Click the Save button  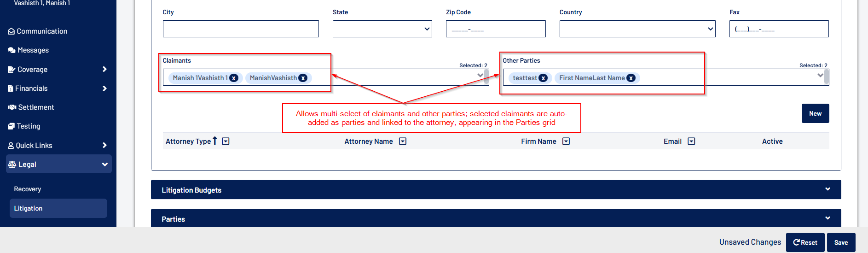pos(841,242)
